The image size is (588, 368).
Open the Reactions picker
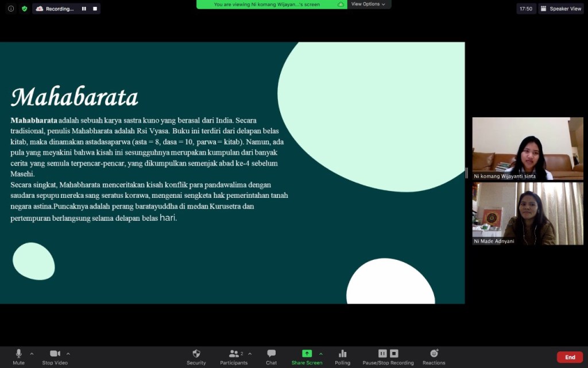(434, 356)
